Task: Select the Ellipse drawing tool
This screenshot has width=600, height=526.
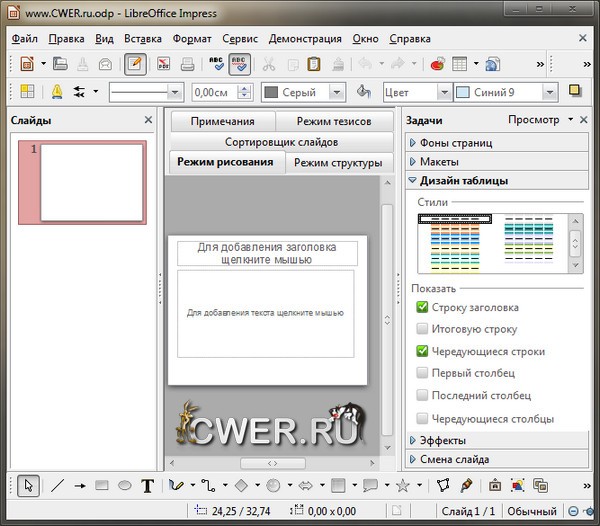Action: pos(125,486)
